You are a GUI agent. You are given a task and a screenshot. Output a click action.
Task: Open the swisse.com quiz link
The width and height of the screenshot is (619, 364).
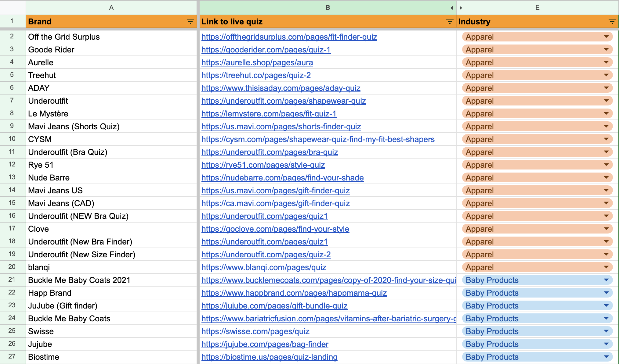click(x=255, y=331)
